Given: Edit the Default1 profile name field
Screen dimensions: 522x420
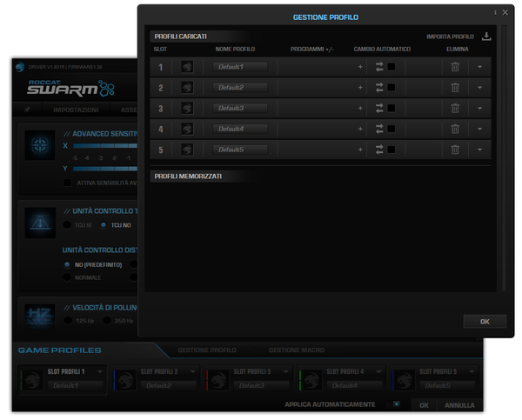Looking at the screenshot, I should point(240,67).
